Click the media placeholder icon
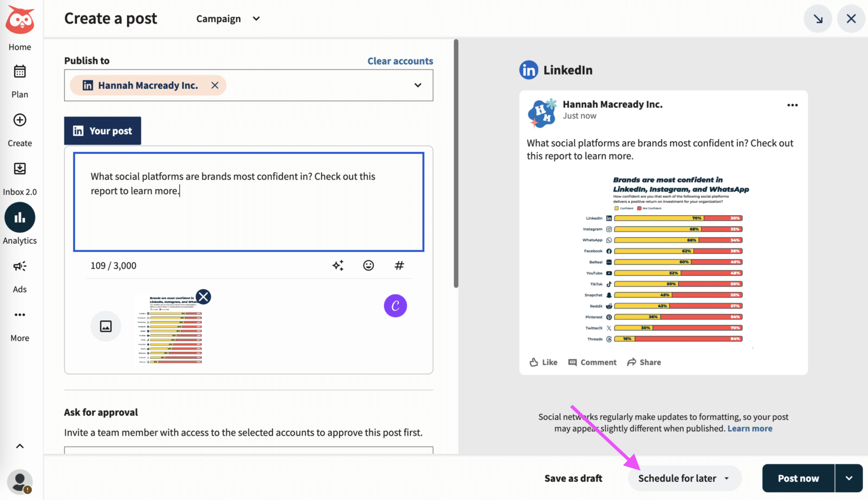The height and width of the screenshot is (500, 868). point(106,326)
